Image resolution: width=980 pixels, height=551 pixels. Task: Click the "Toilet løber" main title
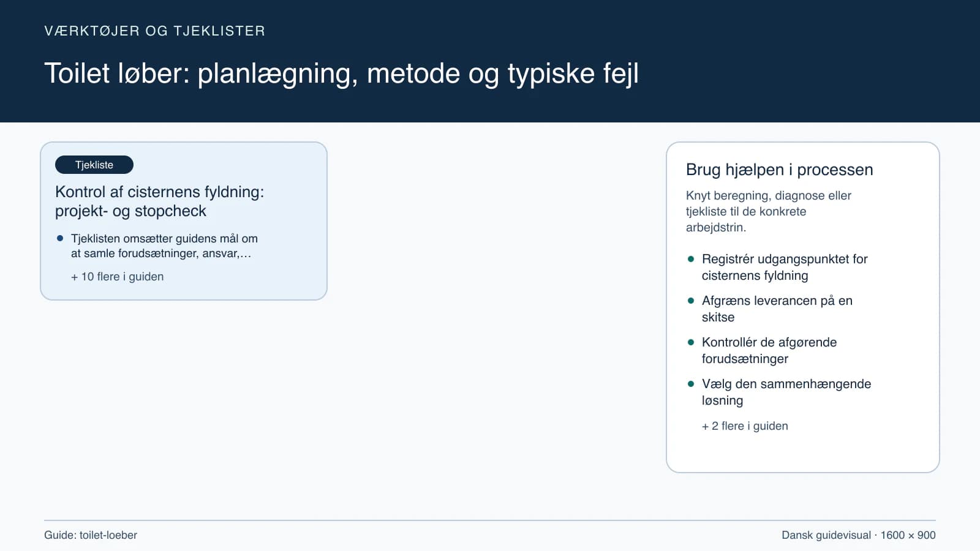tap(342, 73)
